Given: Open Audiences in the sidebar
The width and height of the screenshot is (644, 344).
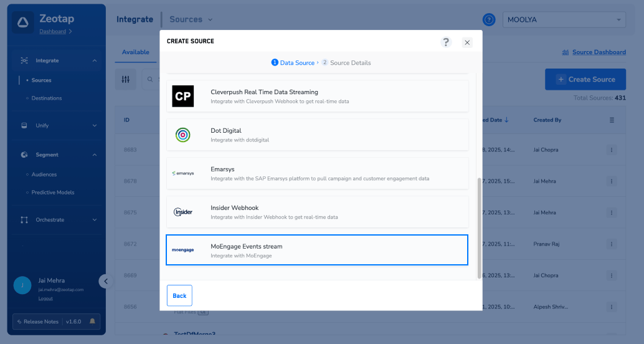Looking at the screenshot, I should coord(44,174).
